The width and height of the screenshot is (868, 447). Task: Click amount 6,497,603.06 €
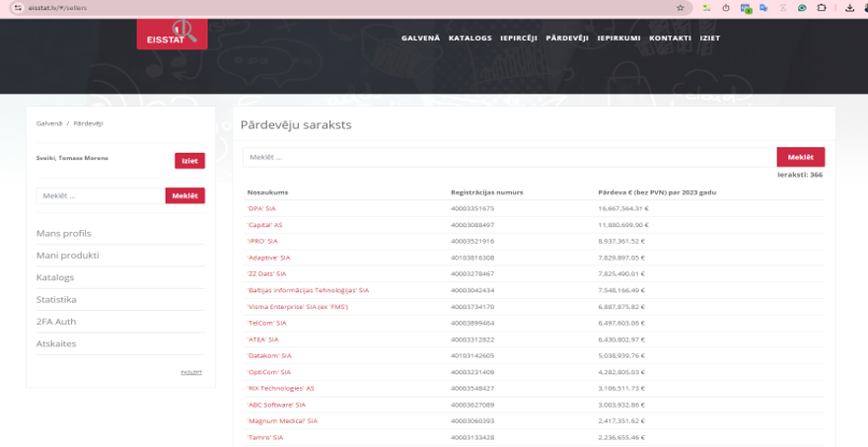[621, 323]
